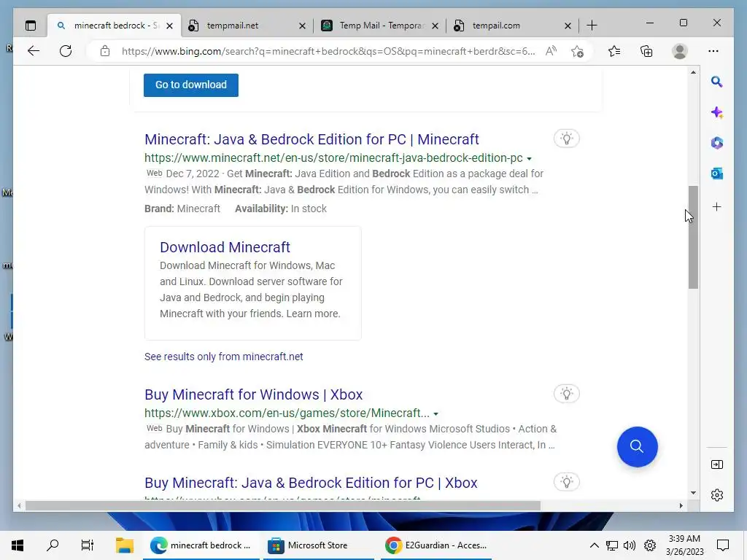Open the sidebar settings gear
Viewport: 747px width, 560px height.
click(x=716, y=495)
